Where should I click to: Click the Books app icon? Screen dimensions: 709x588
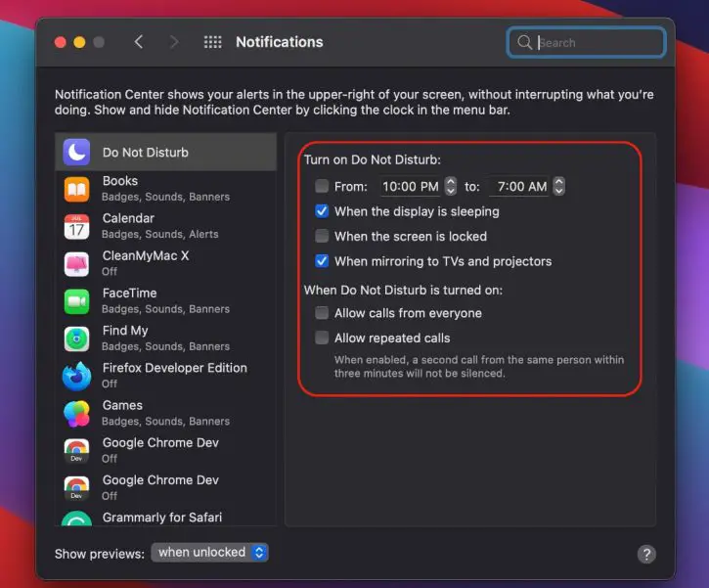click(76, 189)
